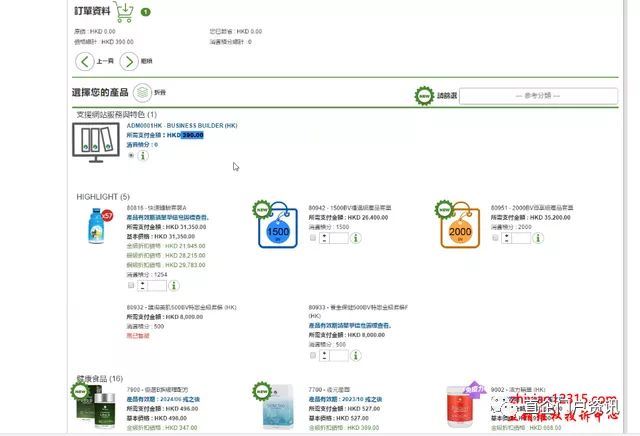This screenshot has height=436, width=640.
Task: Check the 2000BV package checkbox
Action: pyautogui.click(x=495, y=238)
